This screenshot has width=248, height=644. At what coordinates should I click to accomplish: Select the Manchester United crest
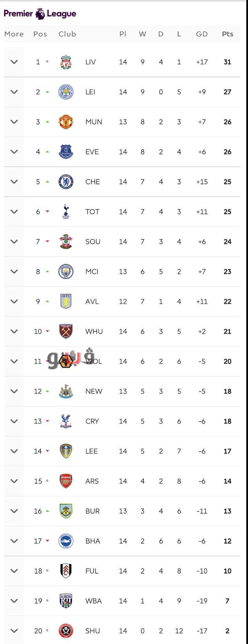[x=66, y=122]
